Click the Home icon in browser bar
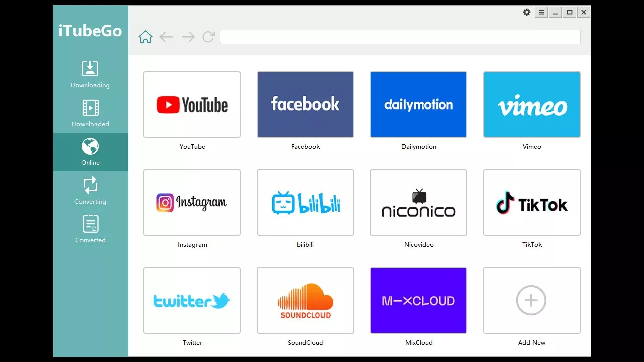 click(x=145, y=37)
